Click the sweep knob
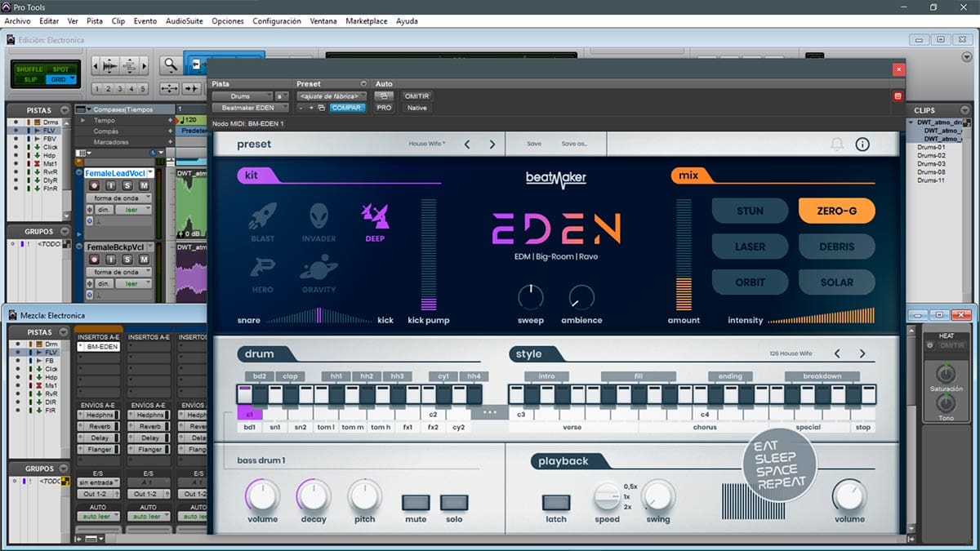Viewport: 980px width, 551px height. (x=530, y=297)
